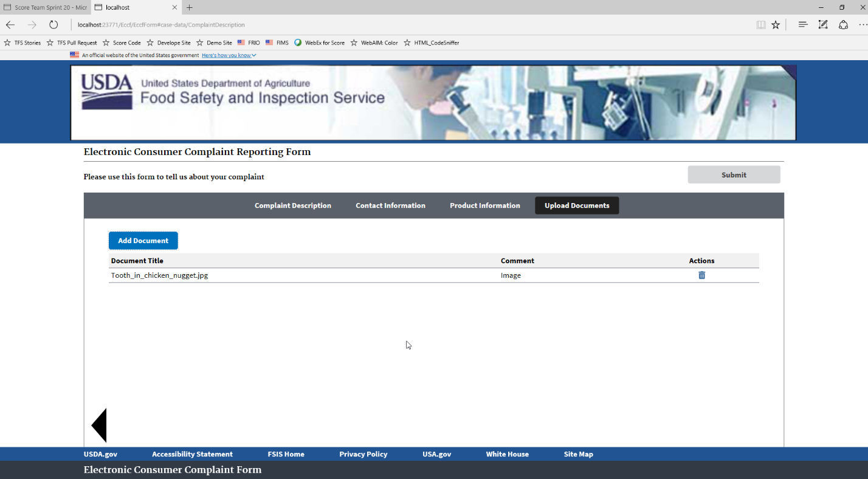The image size is (868, 479).
Task: Follow the Privacy Policy footer link
Action: point(363,454)
